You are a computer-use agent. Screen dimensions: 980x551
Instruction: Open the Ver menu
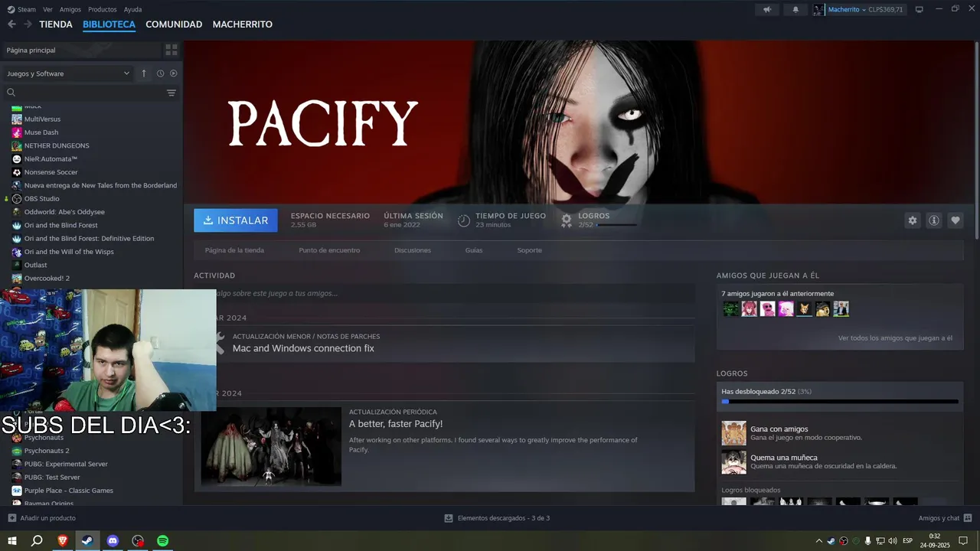pos(47,9)
